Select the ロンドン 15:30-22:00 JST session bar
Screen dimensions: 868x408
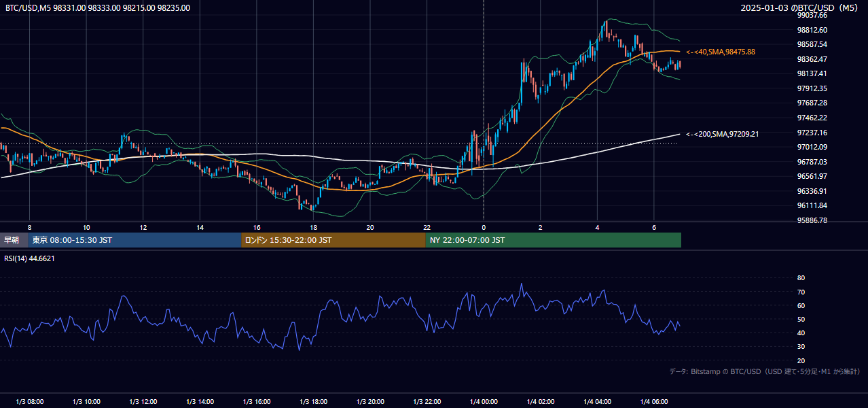tap(333, 240)
